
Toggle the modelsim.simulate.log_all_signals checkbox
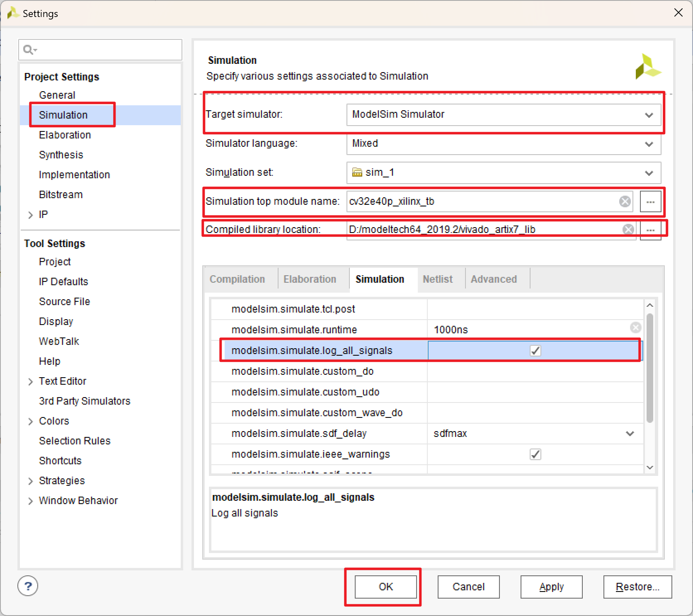click(x=535, y=350)
